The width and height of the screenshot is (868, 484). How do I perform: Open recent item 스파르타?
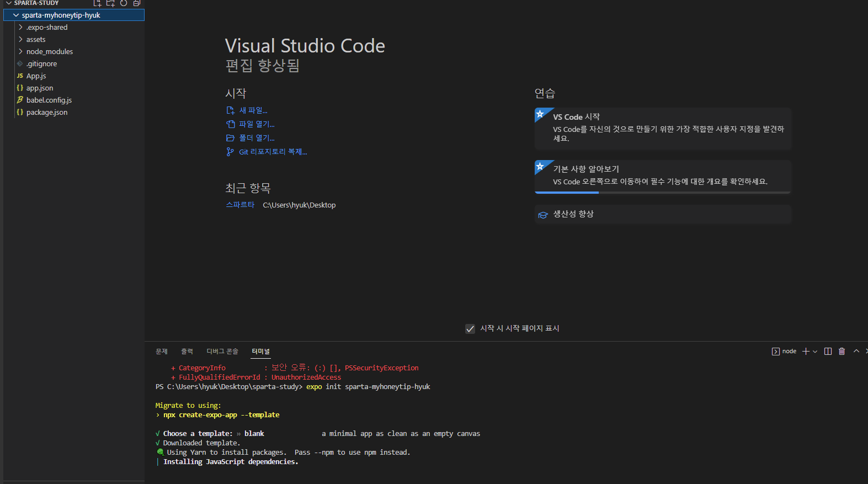pos(240,205)
